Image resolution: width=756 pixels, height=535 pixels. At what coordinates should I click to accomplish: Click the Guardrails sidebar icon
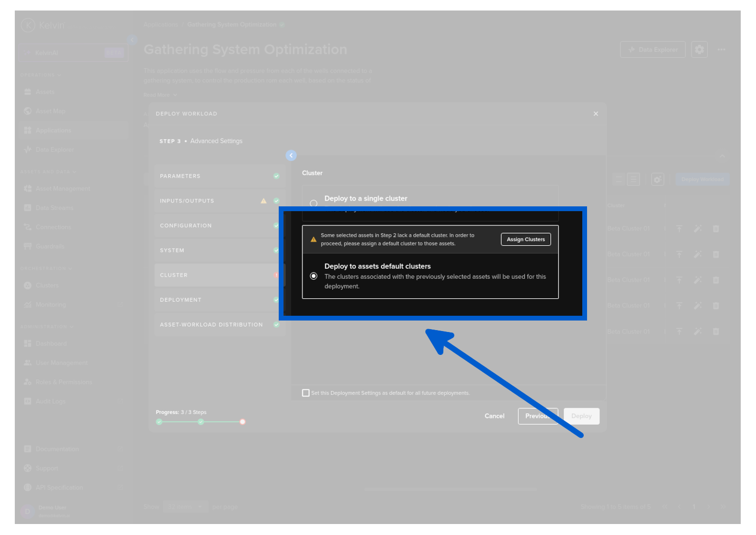[28, 246]
